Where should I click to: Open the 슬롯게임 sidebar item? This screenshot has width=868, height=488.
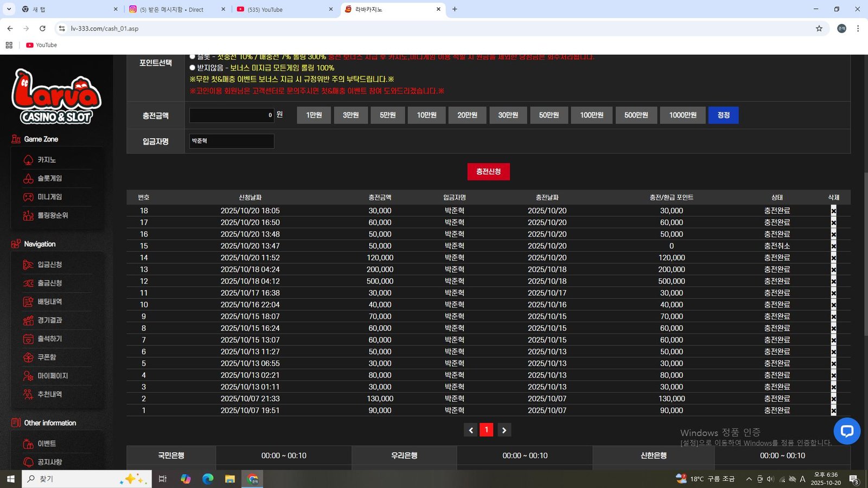49,178
